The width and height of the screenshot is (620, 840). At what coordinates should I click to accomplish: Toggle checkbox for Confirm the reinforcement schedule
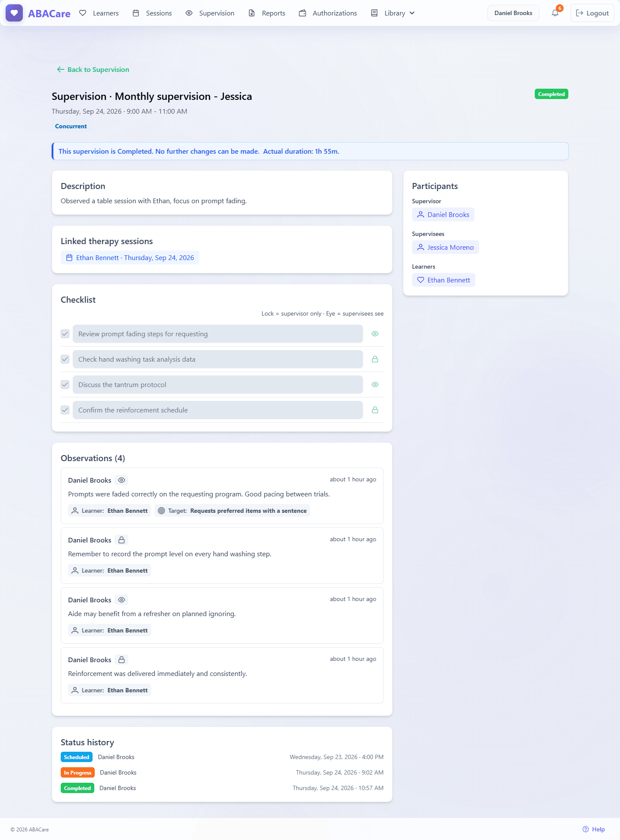pyautogui.click(x=65, y=410)
